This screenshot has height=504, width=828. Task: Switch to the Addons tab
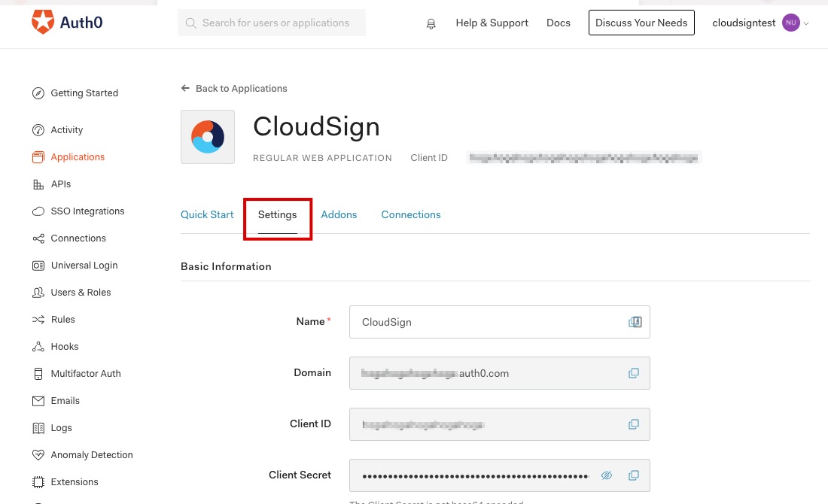pos(339,215)
